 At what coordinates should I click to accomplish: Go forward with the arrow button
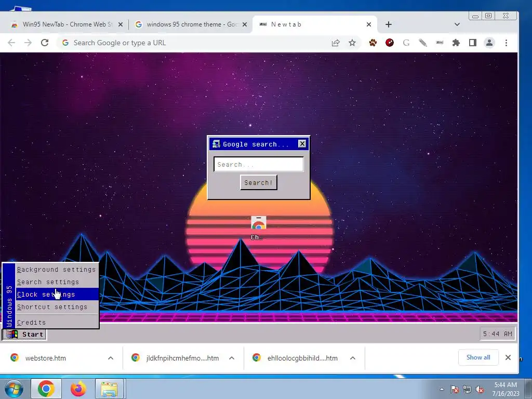(x=28, y=43)
